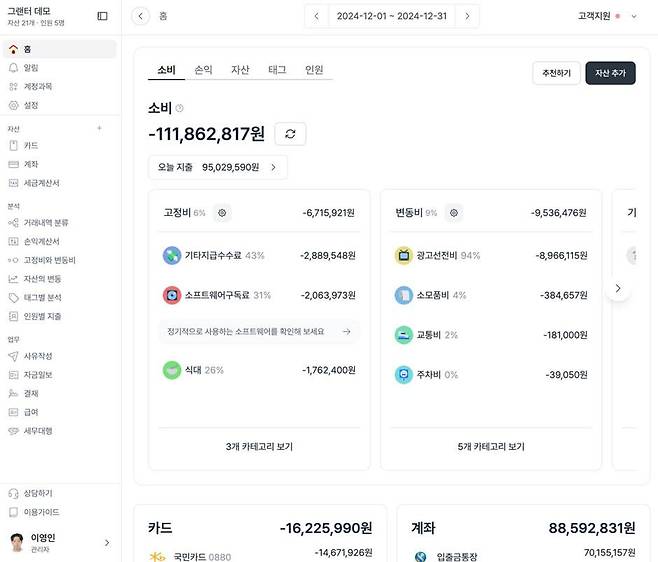The width and height of the screenshot is (658, 562).
Task: Click the 추천하기 button
Action: (556, 73)
